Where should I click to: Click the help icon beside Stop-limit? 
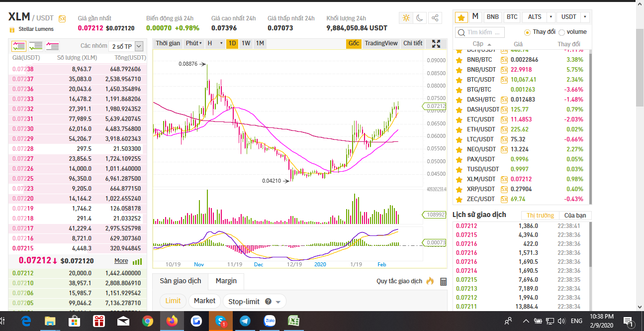click(x=268, y=301)
